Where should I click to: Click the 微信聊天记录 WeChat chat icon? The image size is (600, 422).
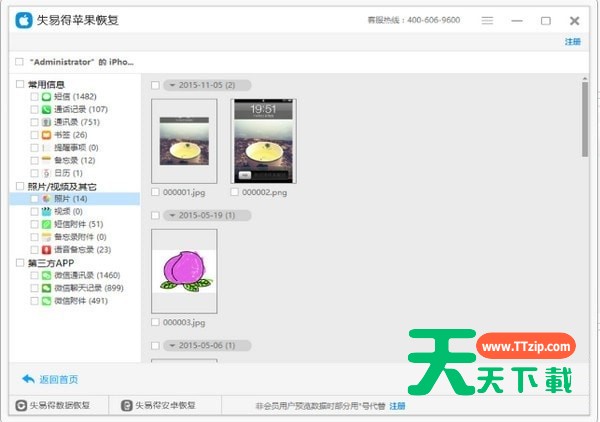47,287
